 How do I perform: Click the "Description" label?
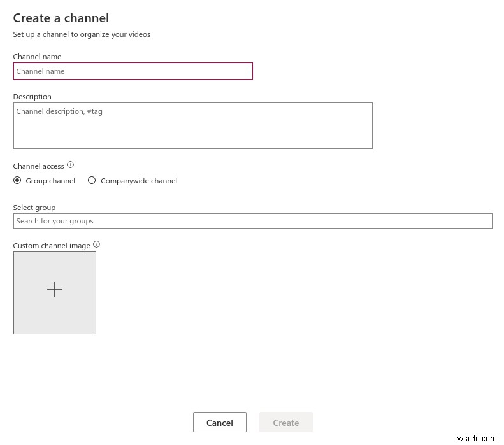click(32, 97)
